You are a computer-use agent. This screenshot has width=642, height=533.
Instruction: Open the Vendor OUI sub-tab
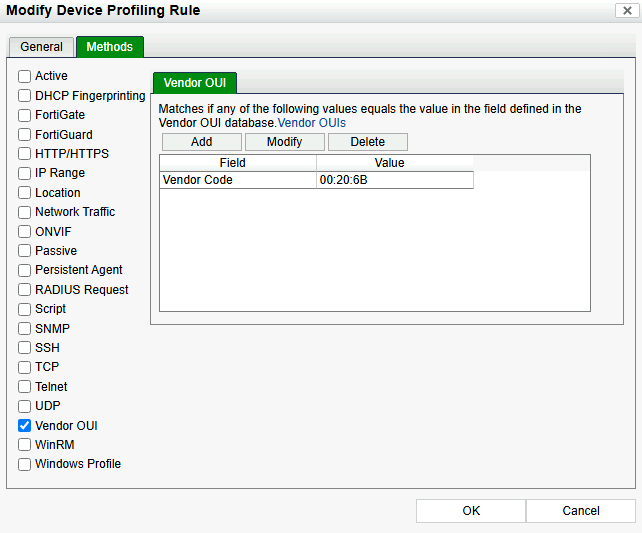[x=195, y=82]
